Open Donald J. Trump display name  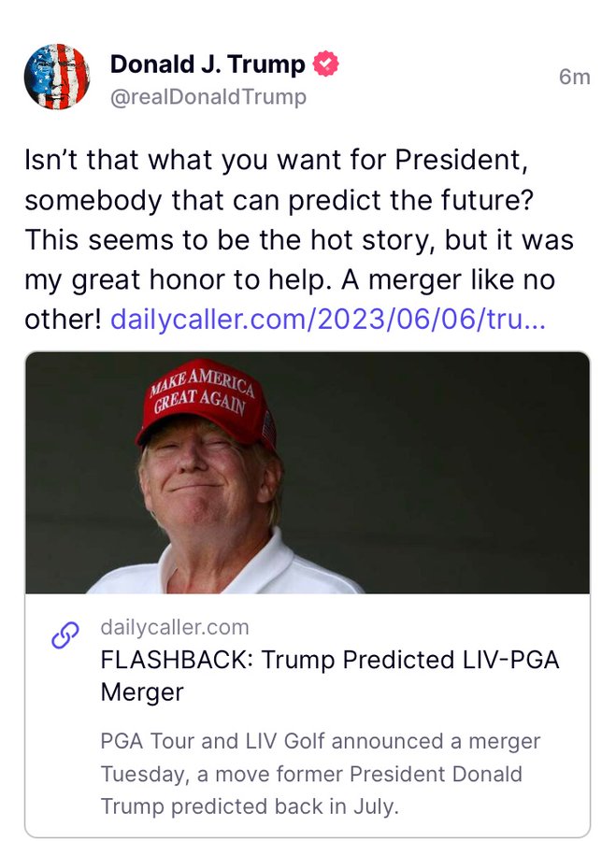tap(208, 64)
